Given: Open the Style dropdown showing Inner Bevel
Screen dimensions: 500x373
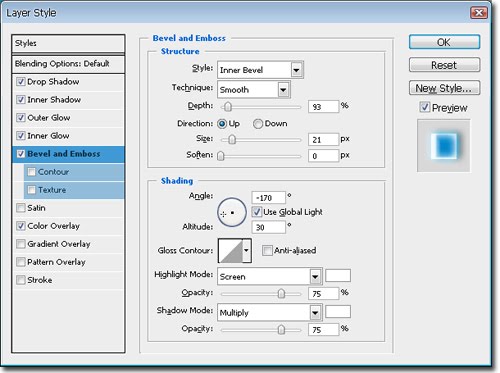Looking at the screenshot, I should 260,70.
